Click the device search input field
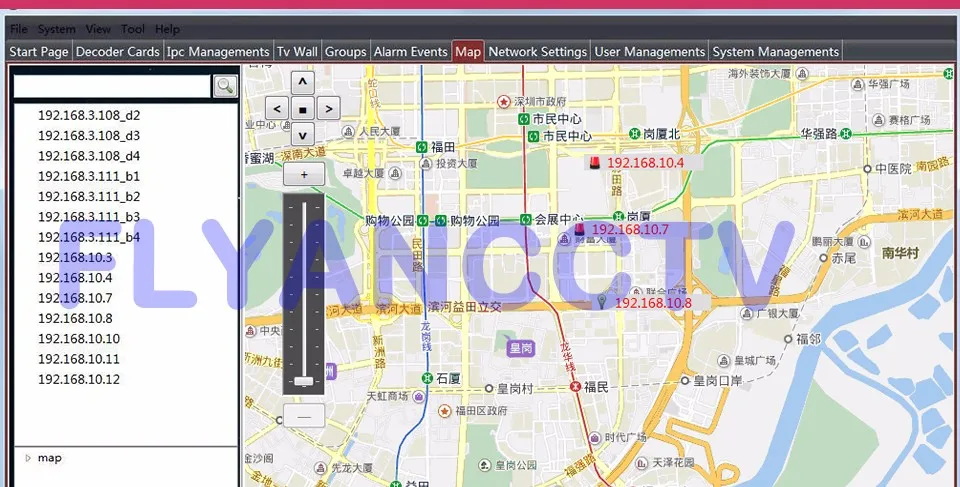The image size is (960, 487). (x=112, y=86)
